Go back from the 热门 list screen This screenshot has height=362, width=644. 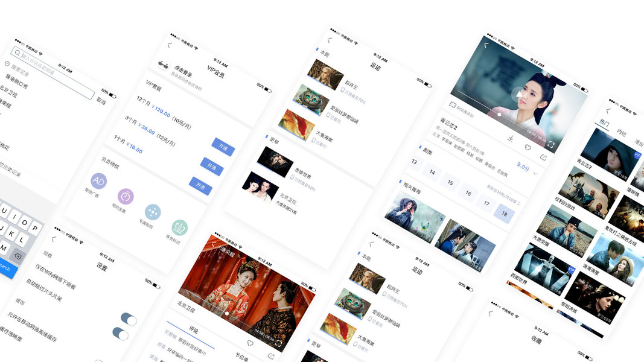pos(608,111)
